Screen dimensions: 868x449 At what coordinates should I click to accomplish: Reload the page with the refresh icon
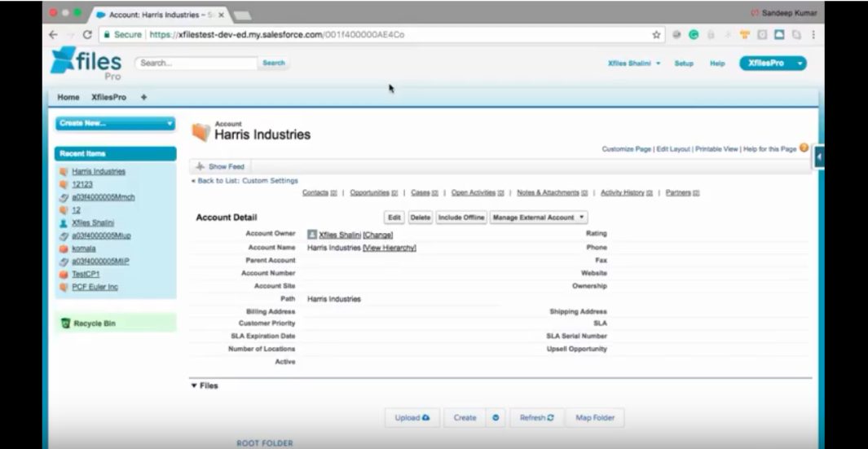click(x=87, y=34)
